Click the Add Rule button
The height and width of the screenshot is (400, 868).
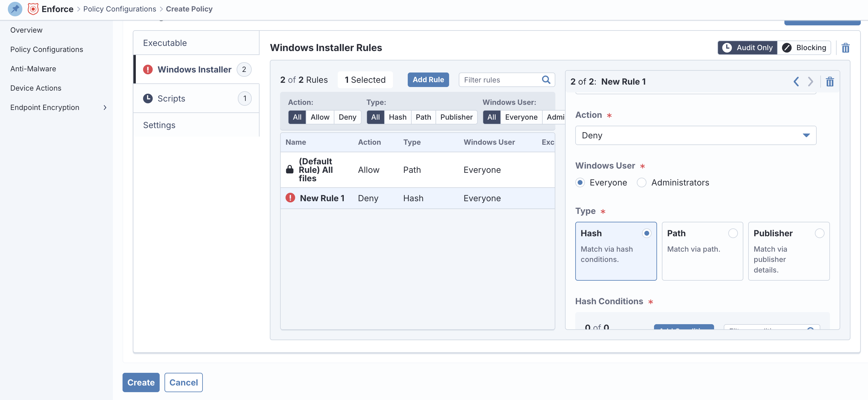(x=428, y=80)
